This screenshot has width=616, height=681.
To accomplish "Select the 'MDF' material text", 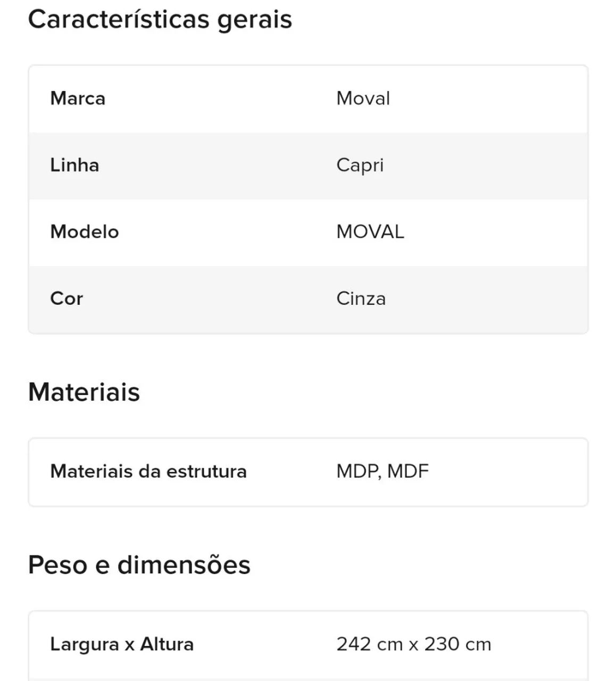I will 408,471.
